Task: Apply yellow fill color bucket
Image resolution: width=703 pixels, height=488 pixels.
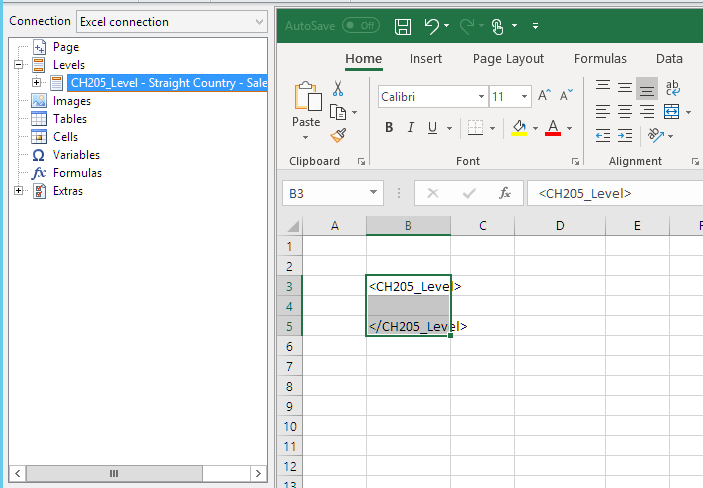Action: click(519, 128)
